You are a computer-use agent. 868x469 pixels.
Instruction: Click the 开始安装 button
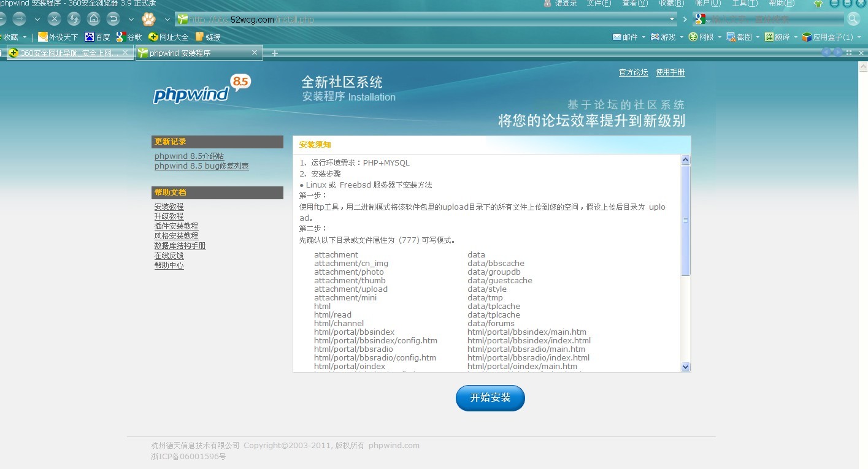point(490,398)
